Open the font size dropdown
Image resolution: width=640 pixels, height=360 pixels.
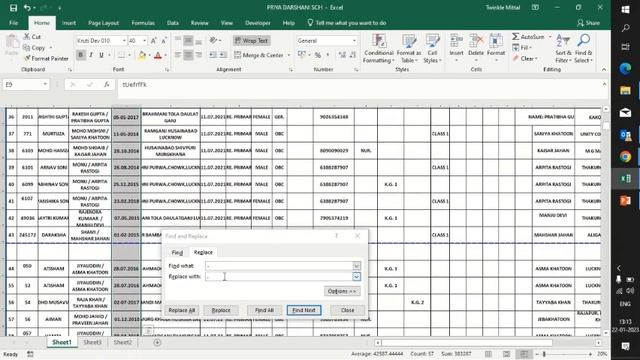pyautogui.click(x=144, y=41)
